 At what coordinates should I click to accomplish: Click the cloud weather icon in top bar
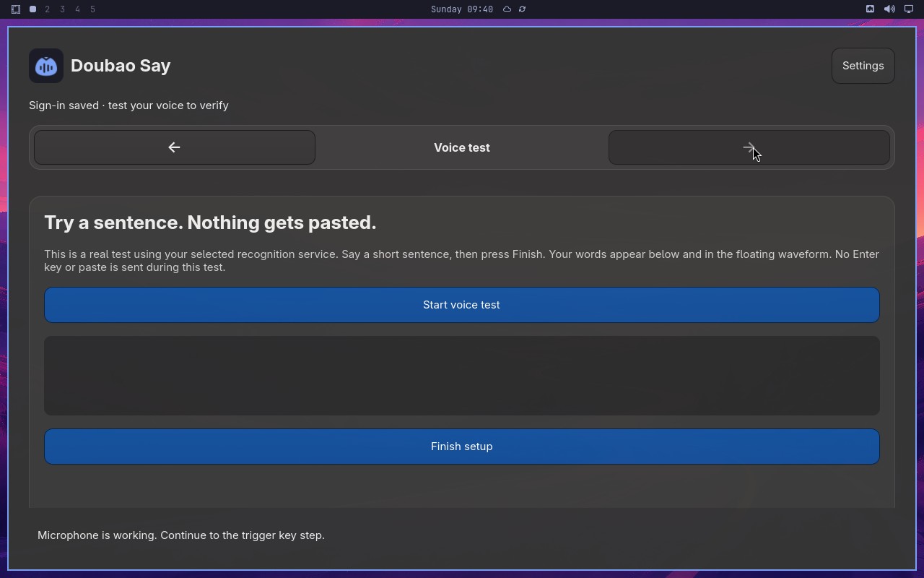(x=507, y=9)
